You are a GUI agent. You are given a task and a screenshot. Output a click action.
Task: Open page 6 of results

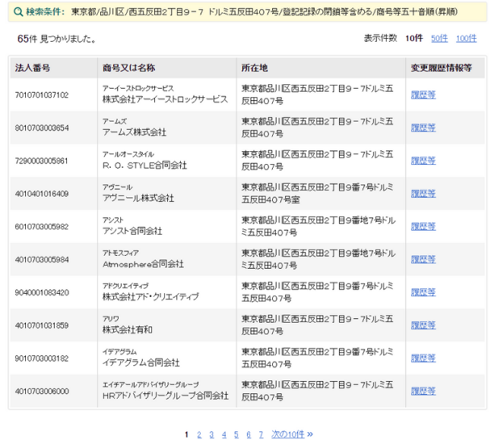(x=249, y=434)
